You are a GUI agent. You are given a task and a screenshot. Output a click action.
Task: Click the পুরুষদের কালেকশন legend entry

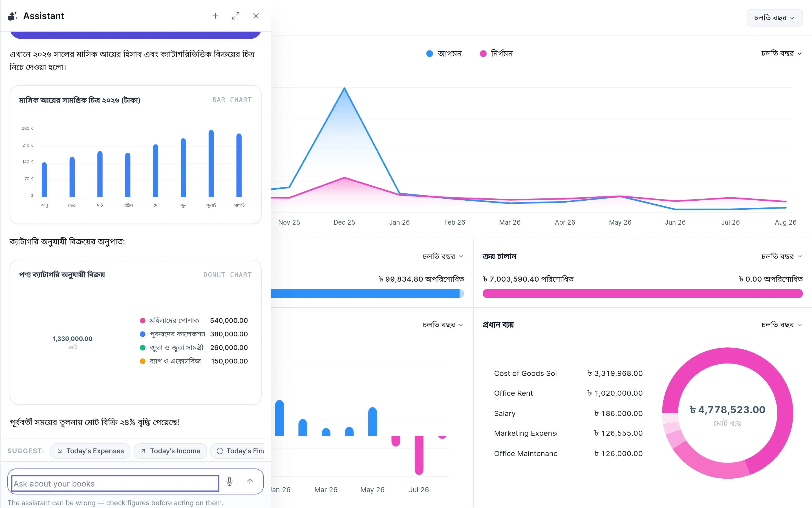pyautogui.click(x=194, y=334)
